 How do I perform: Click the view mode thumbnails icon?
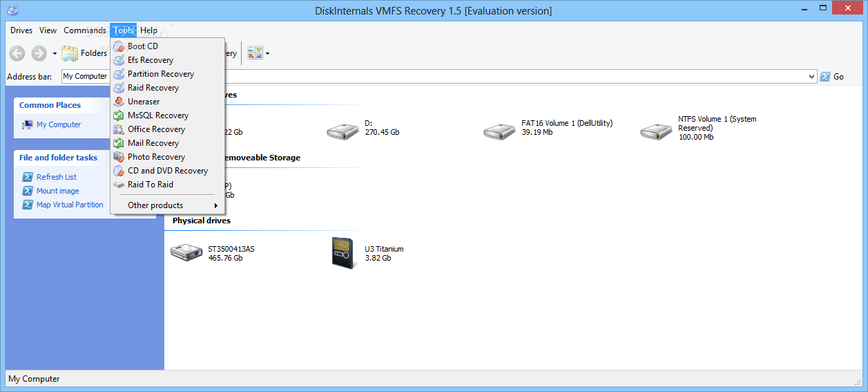(255, 53)
